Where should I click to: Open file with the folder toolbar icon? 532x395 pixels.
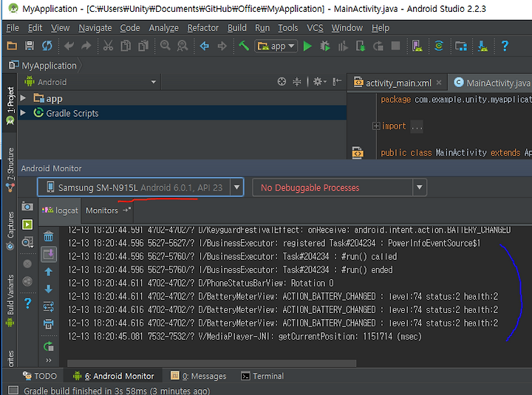tap(12, 46)
